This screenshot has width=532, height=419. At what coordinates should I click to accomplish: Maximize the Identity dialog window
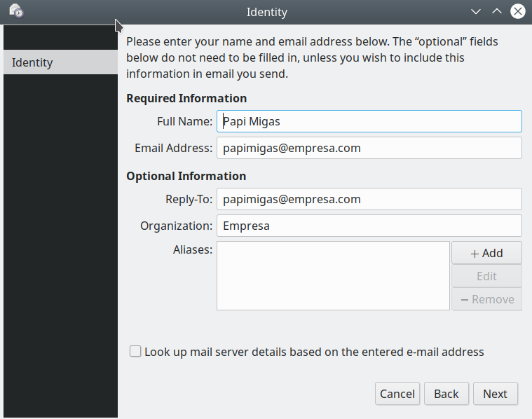497,12
